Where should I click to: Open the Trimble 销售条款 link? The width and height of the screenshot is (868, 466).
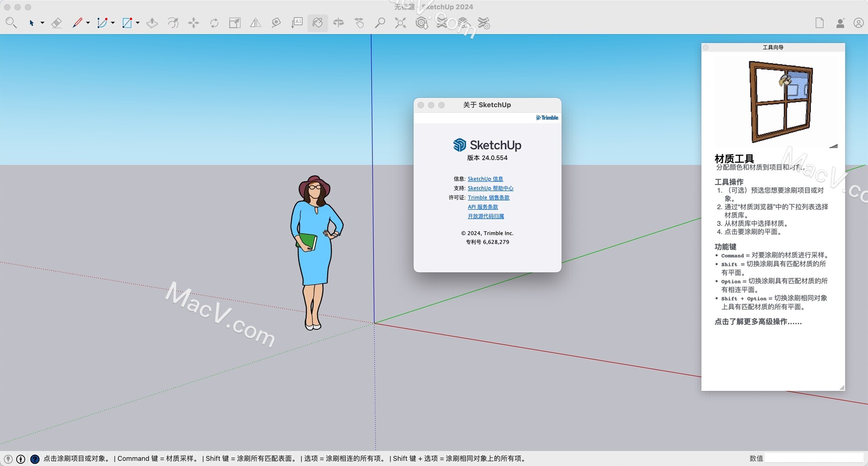pyautogui.click(x=489, y=198)
